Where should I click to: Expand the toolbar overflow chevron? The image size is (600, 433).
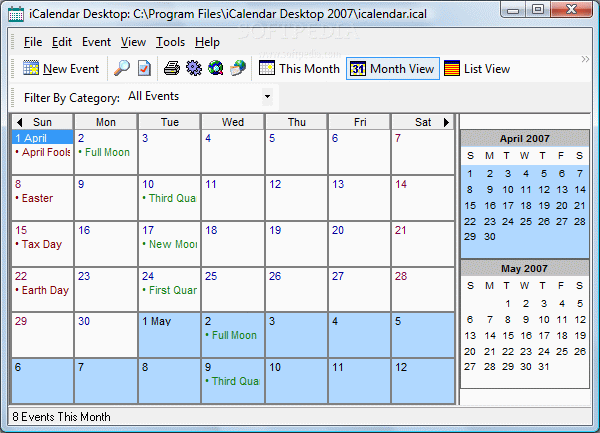585,59
